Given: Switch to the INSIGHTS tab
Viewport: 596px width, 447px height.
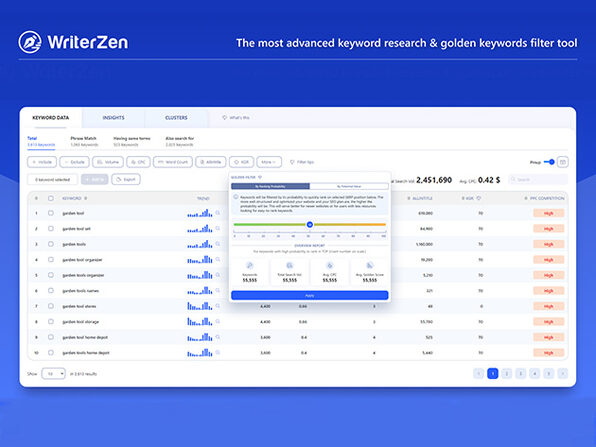Looking at the screenshot, I should tap(113, 118).
